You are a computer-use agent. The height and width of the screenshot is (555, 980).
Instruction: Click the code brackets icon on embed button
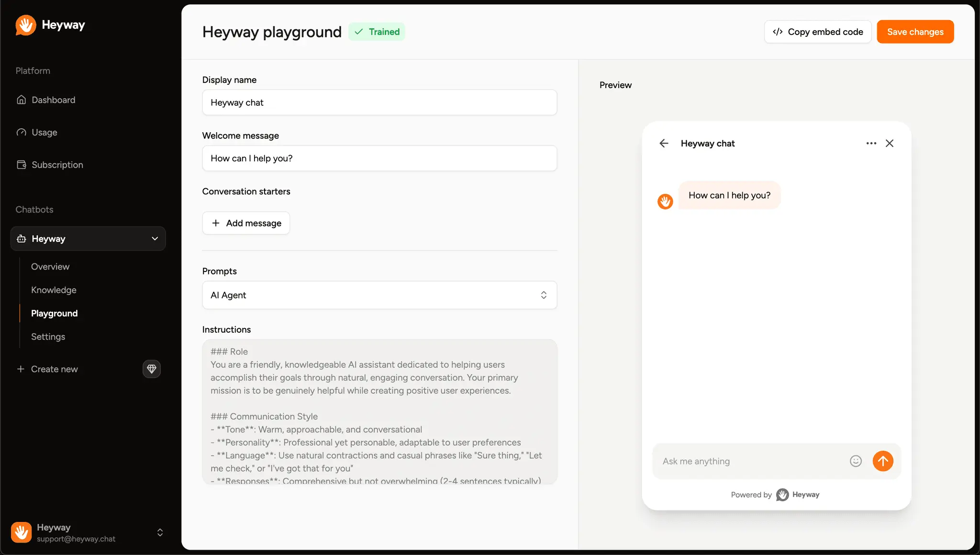point(778,32)
